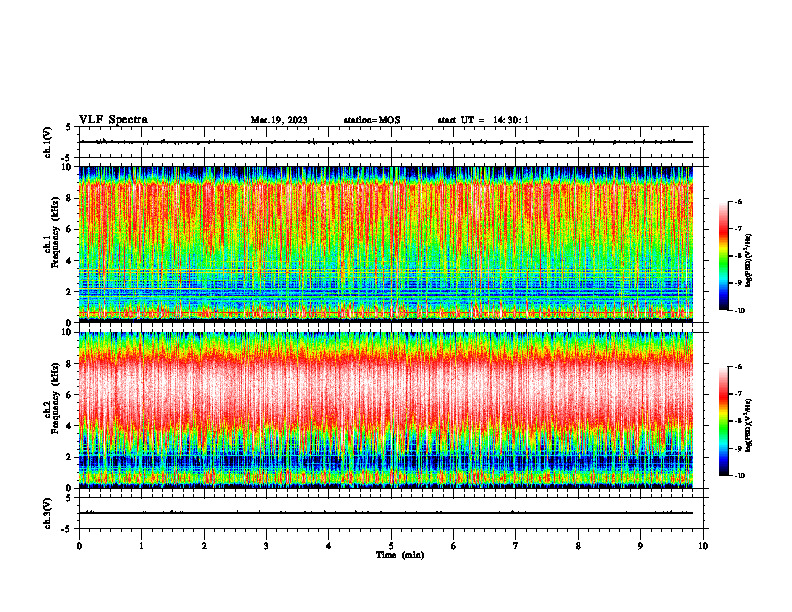Screen dimensions: 792x612
Task: Click the "0" tick on the time axis
Action: tap(79, 546)
